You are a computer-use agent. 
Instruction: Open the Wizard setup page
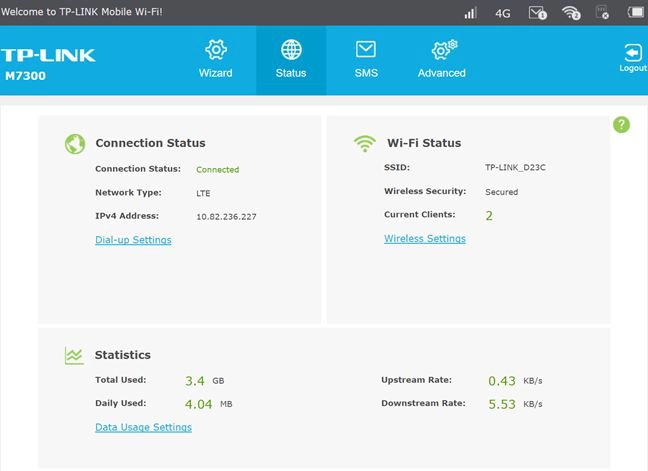click(215, 59)
